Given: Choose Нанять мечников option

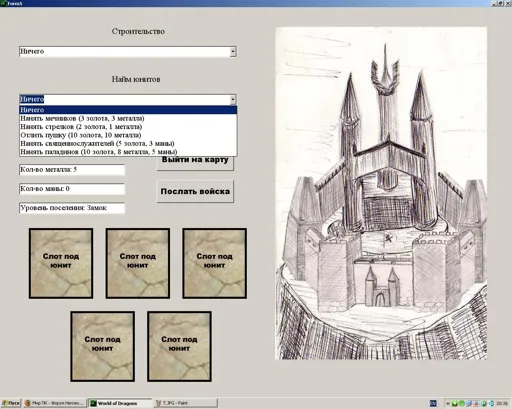Looking at the screenshot, I should (128, 118).
